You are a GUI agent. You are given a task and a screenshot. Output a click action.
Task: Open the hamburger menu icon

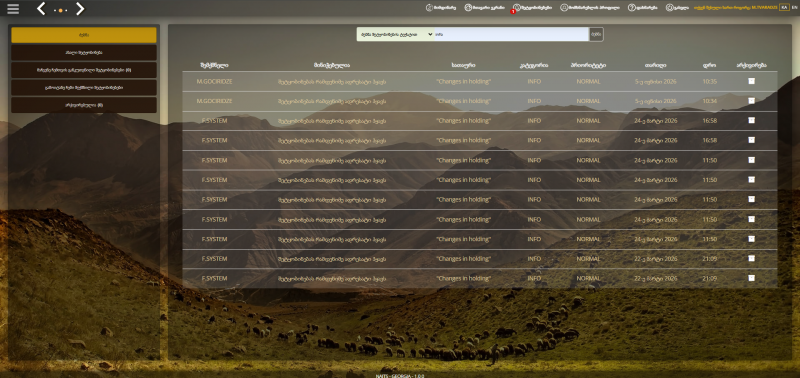tap(13, 9)
